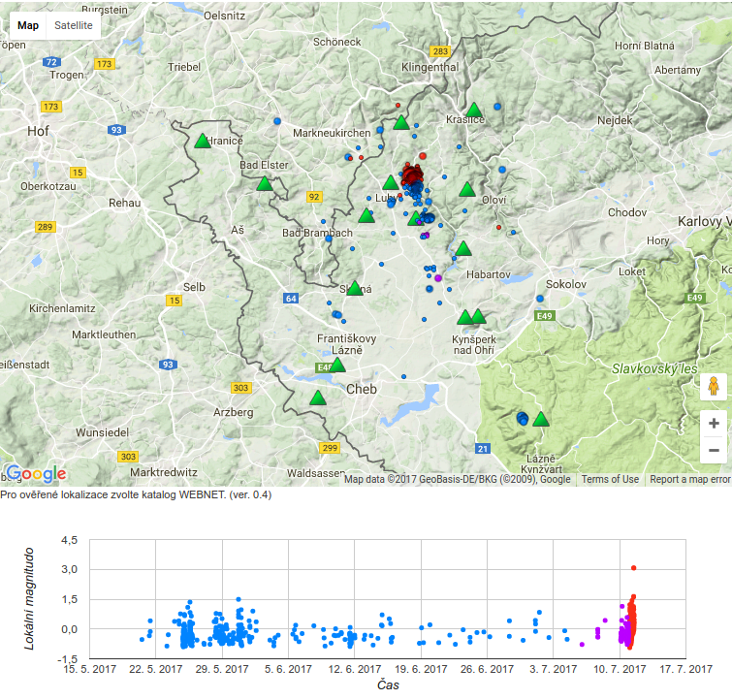Open the Terms of Use link
The height and width of the screenshot is (700, 732).
point(610,479)
